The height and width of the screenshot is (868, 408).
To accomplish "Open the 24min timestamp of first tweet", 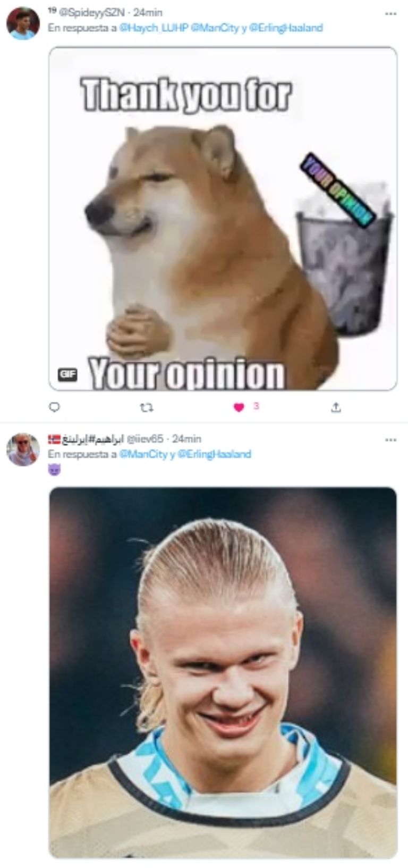I will tap(148, 13).
